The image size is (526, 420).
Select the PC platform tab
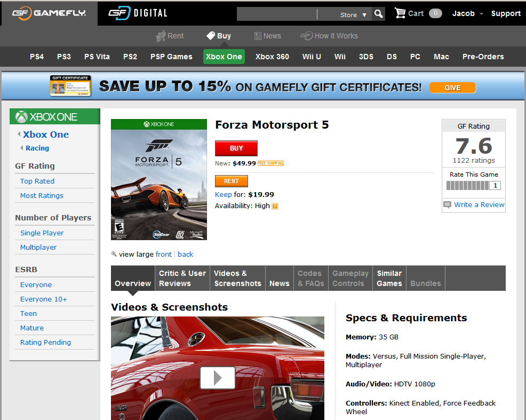[x=415, y=57]
